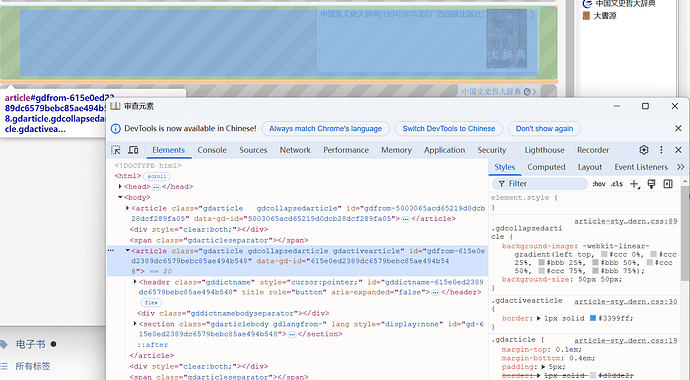Expand the border shorthand in .gdactivearticle
Viewport: 690px width, 380px height.
(x=538, y=318)
